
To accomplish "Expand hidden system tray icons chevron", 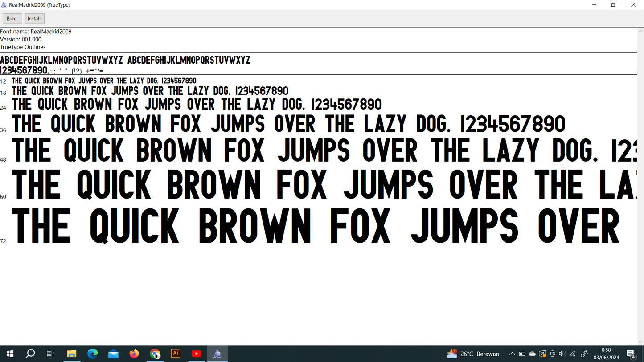I will [x=512, y=354].
